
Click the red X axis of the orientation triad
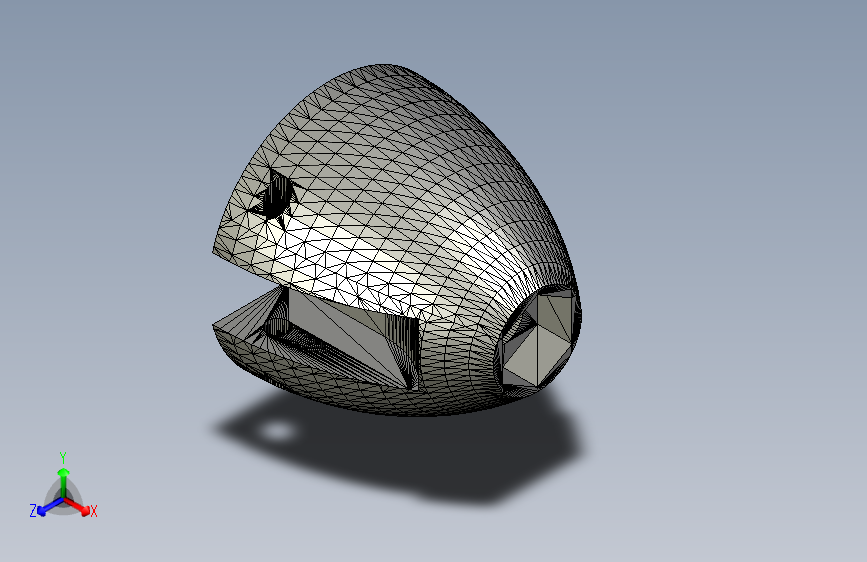pyautogui.click(x=77, y=506)
